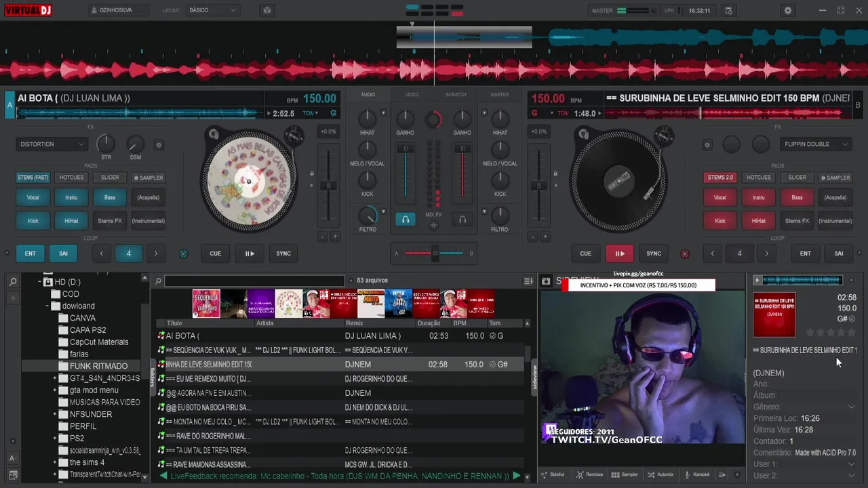Open the settings gear in the top bar
The image size is (868, 488).
(787, 11)
